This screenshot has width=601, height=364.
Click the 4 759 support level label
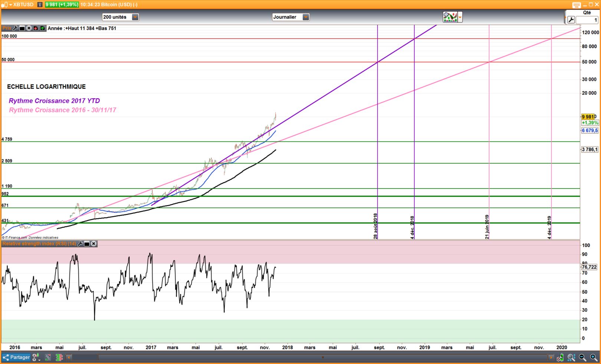click(x=7, y=139)
